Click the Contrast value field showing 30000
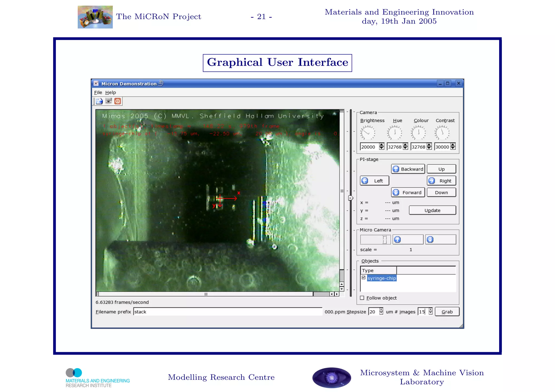 coord(442,147)
